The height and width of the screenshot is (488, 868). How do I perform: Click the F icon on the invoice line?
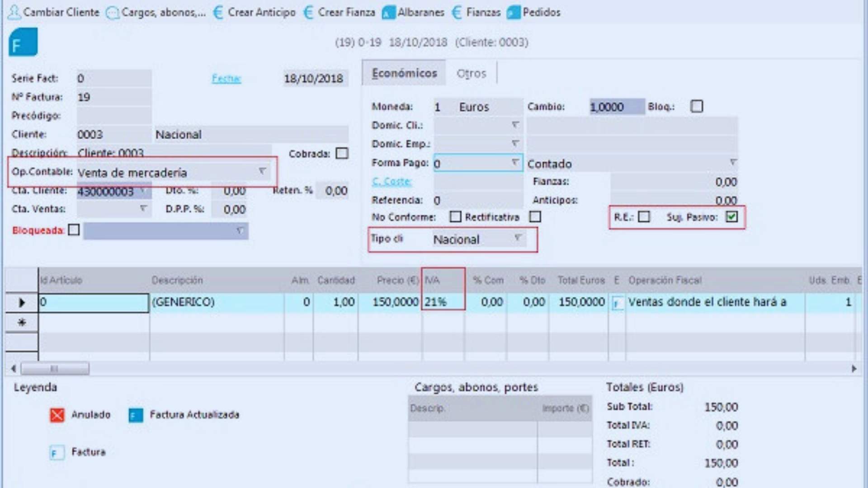click(617, 302)
